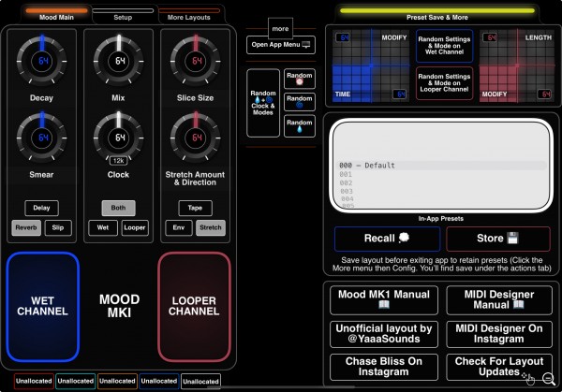Select the Preset Save & More tab

coord(436,14)
